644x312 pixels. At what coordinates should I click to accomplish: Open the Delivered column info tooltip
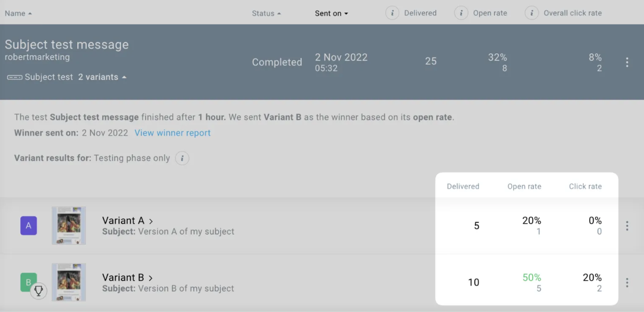point(392,13)
